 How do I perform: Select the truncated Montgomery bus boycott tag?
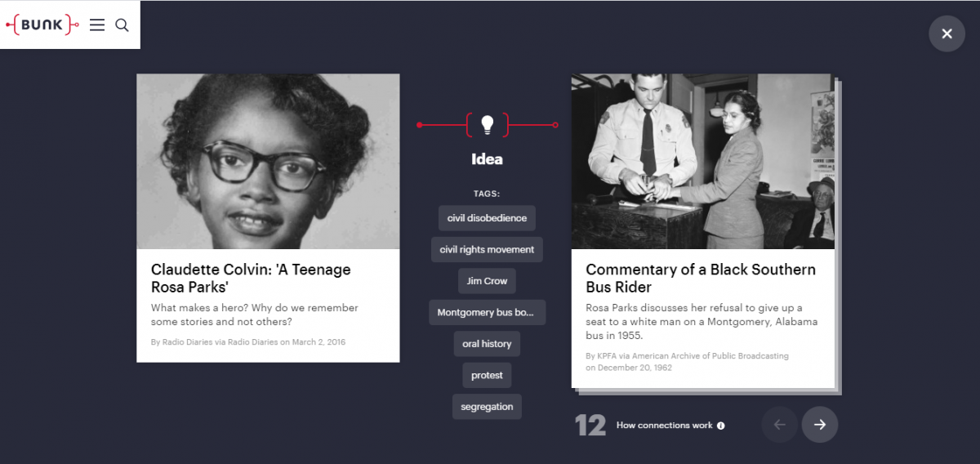point(487,313)
